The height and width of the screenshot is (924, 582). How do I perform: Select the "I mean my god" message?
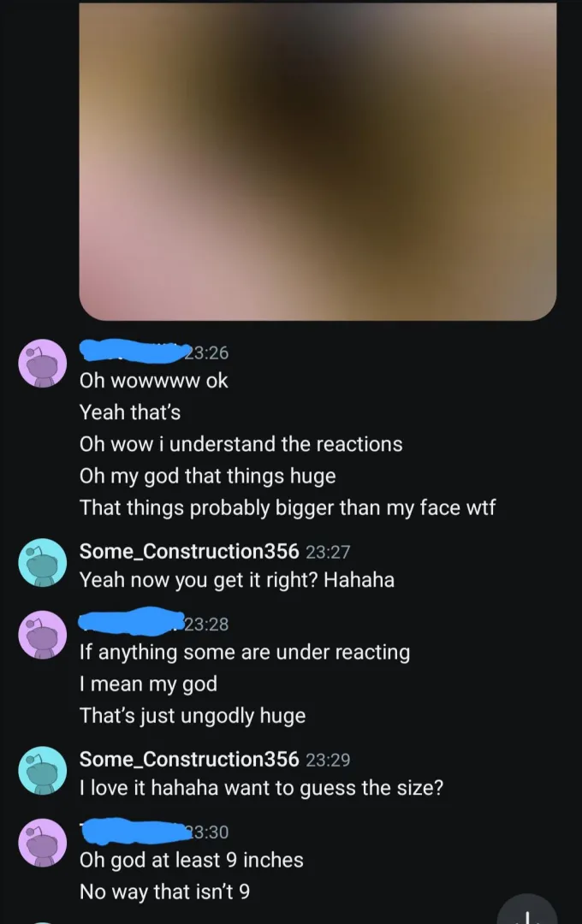[x=149, y=684]
